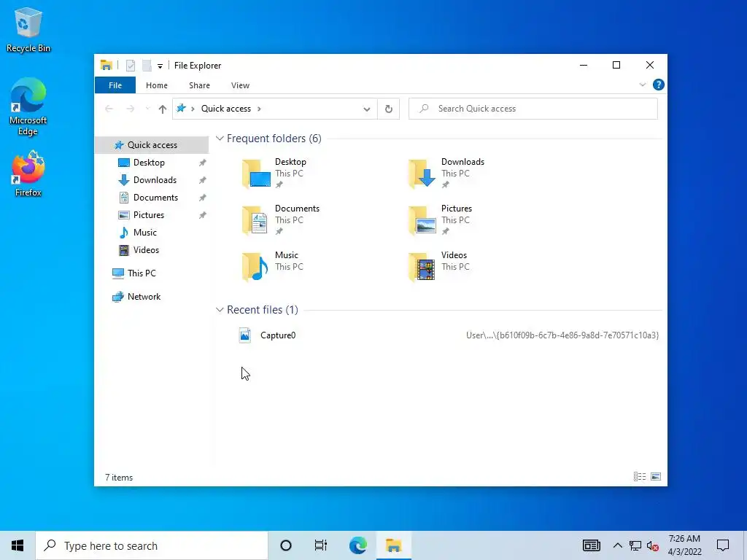Viewport: 747px width, 560px height.
Task: Open Task View on the taskbar
Action: (x=321, y=545)
